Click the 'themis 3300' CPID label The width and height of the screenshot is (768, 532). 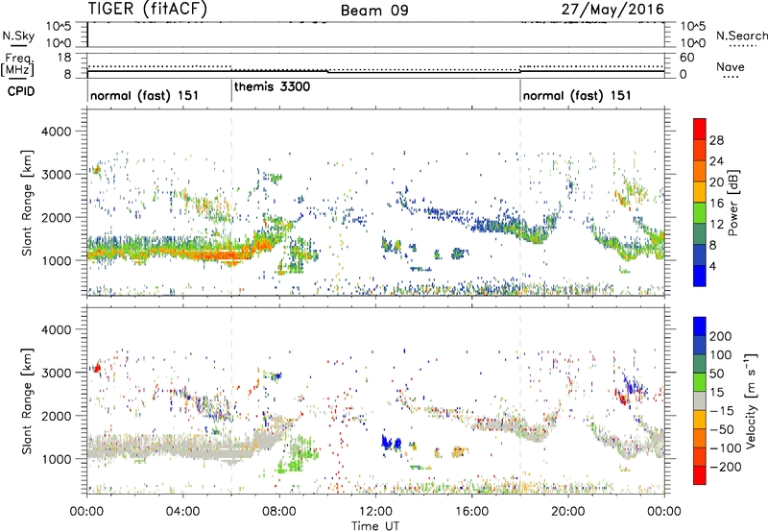point(273,86)
